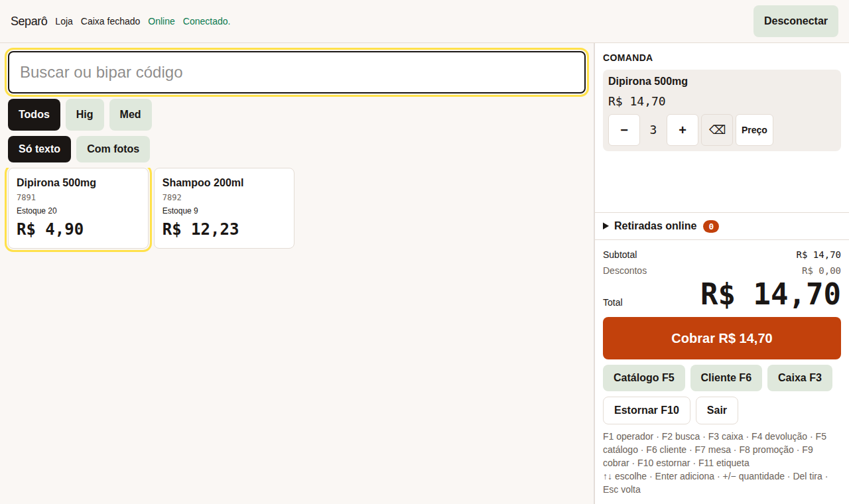The height and width of the screenshot is (504, 849).
Task: Click product code 7891
Action: (x=27, y=198)
